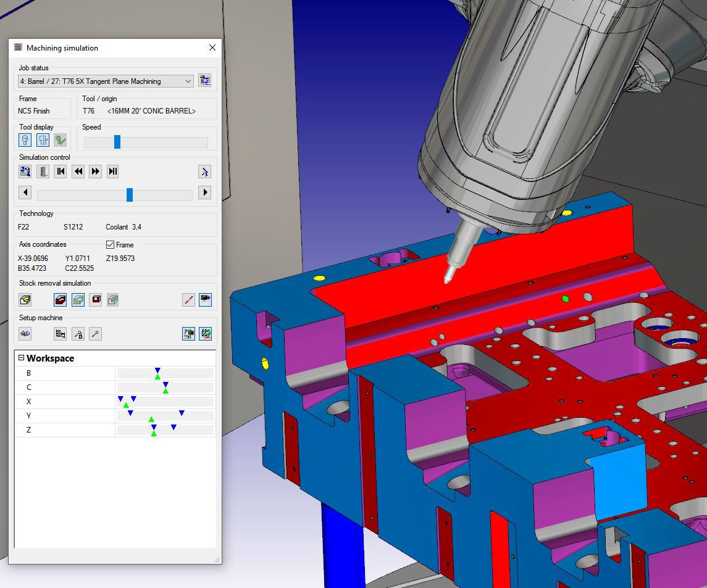Toggle tool body display icon in Tool display
707x588 pixels.
25,140
